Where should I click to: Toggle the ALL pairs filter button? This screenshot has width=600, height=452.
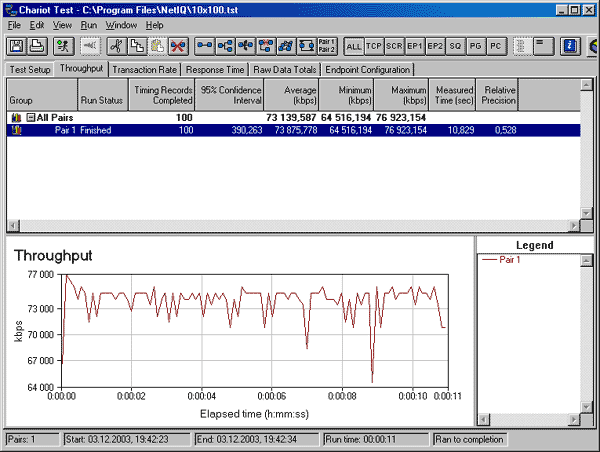[x=354, y=46]
